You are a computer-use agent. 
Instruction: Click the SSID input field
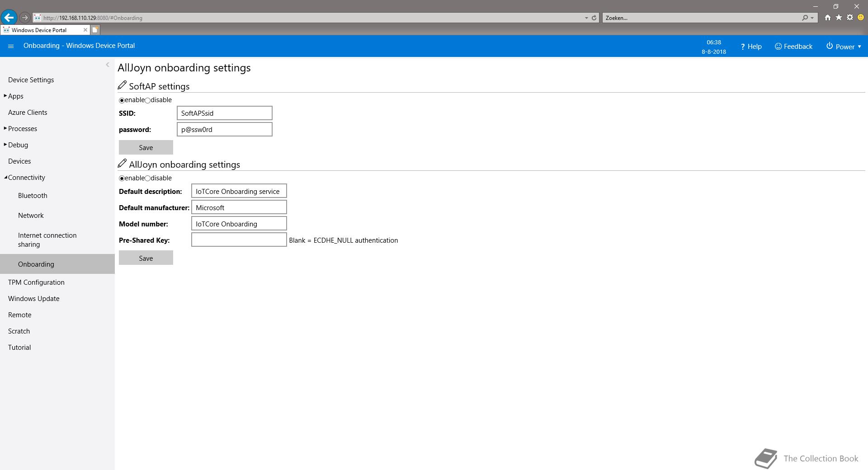[x=224, y=113]
